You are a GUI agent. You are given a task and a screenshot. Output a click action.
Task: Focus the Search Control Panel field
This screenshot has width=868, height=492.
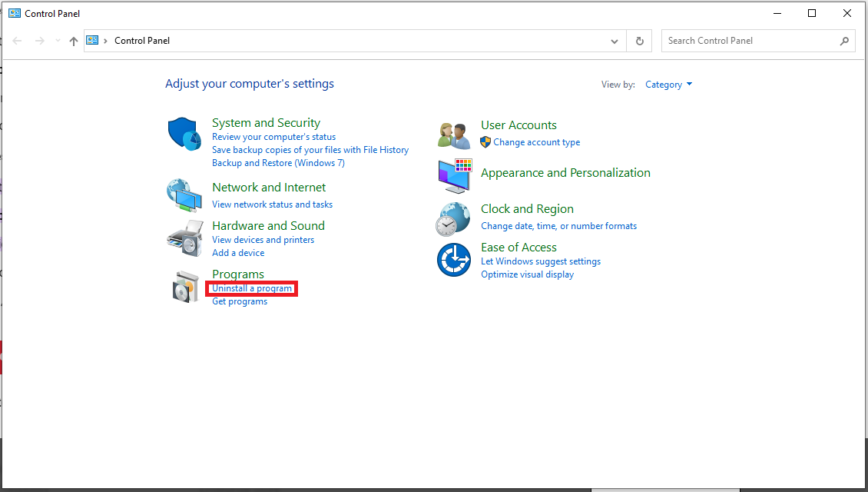pyautogui.click(x=758, y=41)
